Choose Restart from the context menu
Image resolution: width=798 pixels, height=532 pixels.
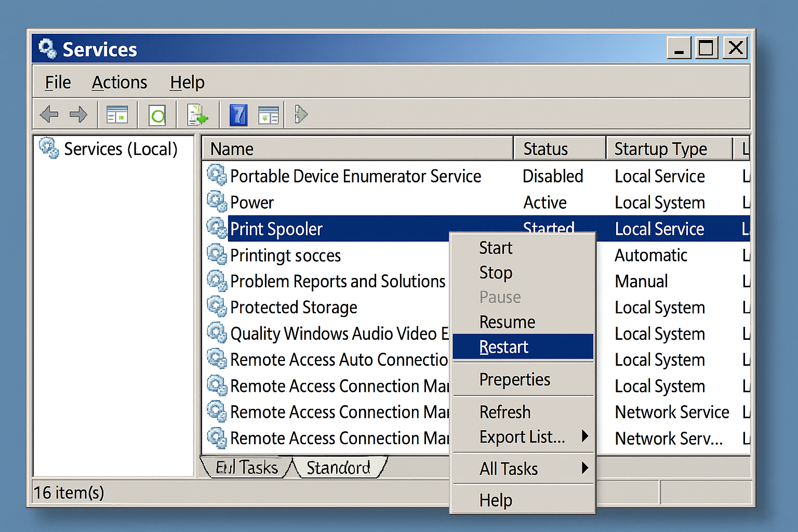pos(504,347)
